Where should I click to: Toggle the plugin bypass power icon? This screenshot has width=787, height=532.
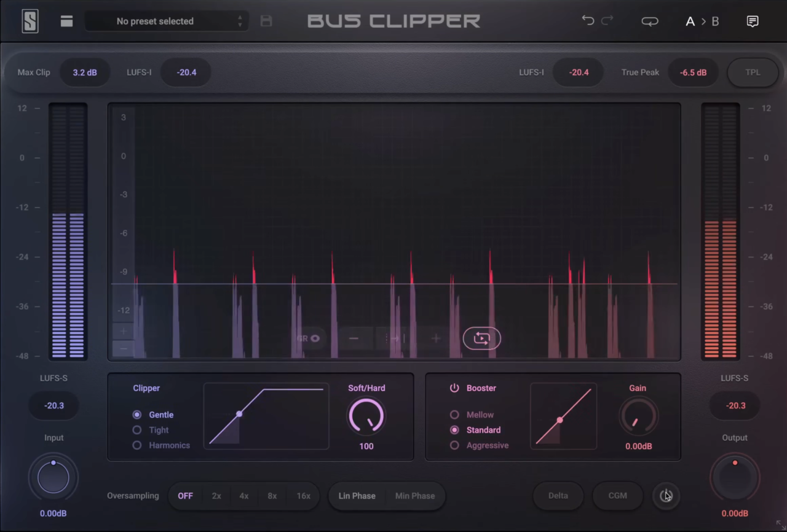click(666, 496)
